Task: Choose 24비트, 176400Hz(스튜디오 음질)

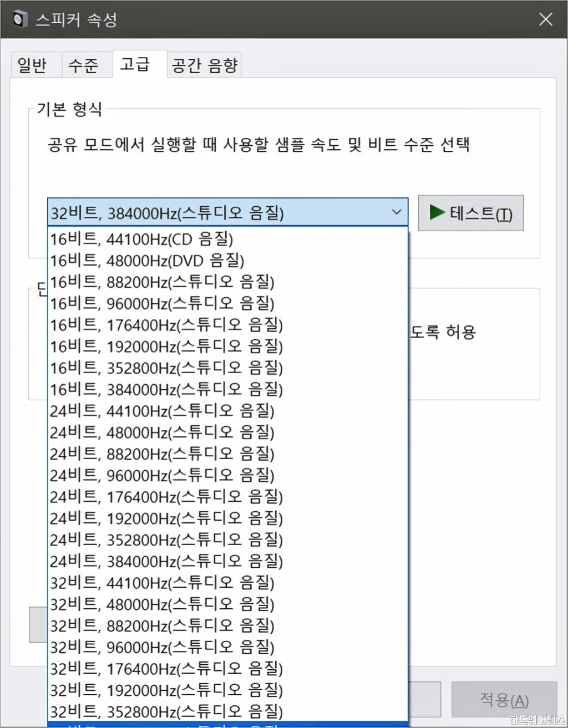Action: pos(228,497)
